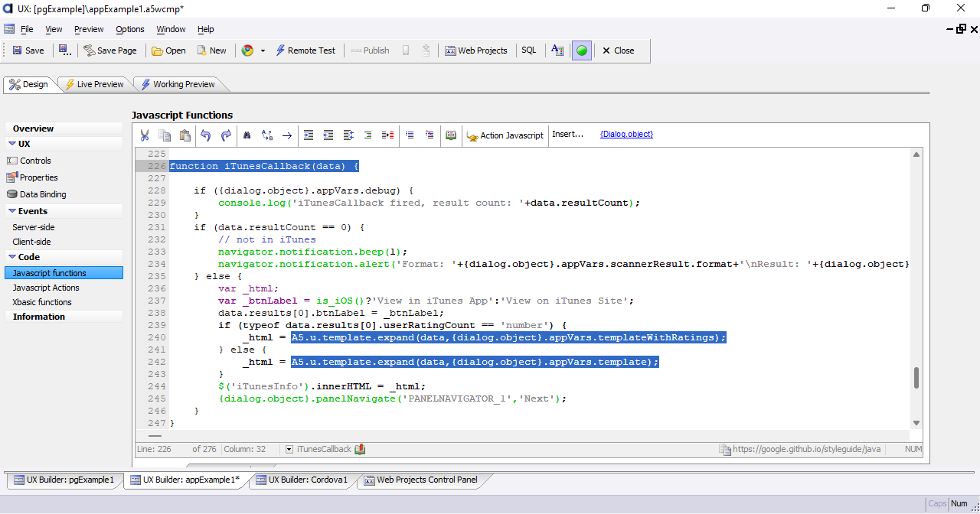Open the Help menu
The image size is (980, 514).
point(206,29)
